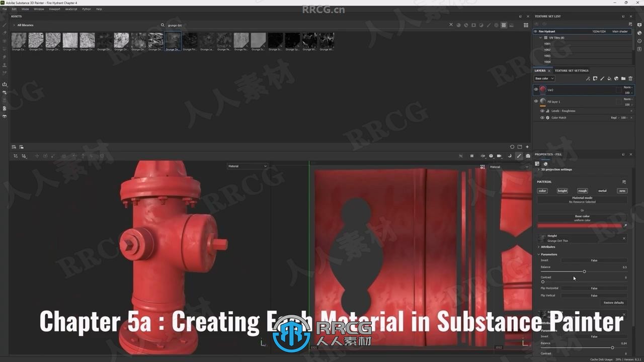The height and width of the screenshot is (362, 644).
Task: Toggle the color channel button
Action: pyautogui.click(x=542, y=191)
